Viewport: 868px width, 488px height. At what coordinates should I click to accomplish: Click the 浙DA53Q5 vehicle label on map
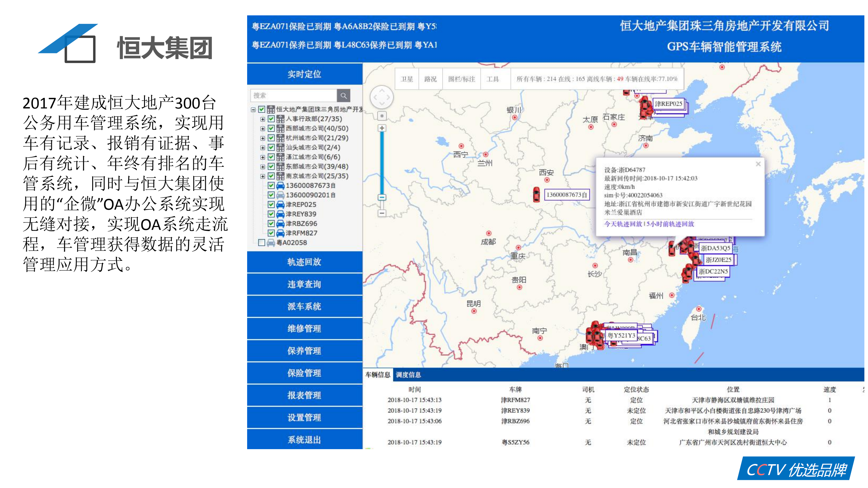pyautogui.click(x=715, y=248)
